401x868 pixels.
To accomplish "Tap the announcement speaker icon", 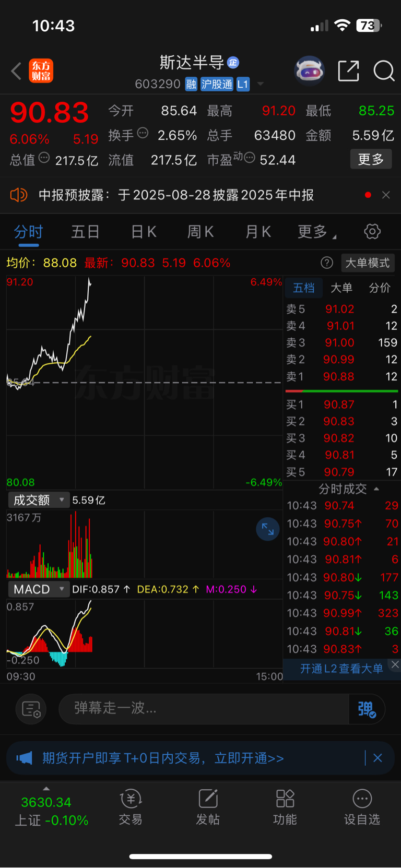I will point(19,195).
